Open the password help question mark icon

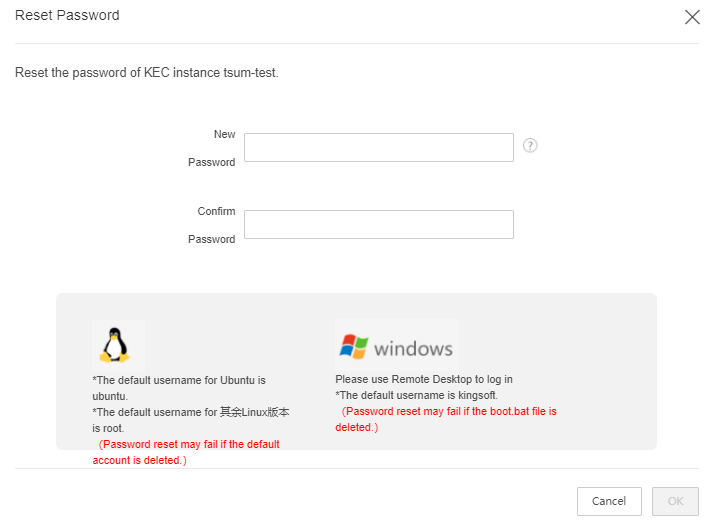click(x=530, y=146)
